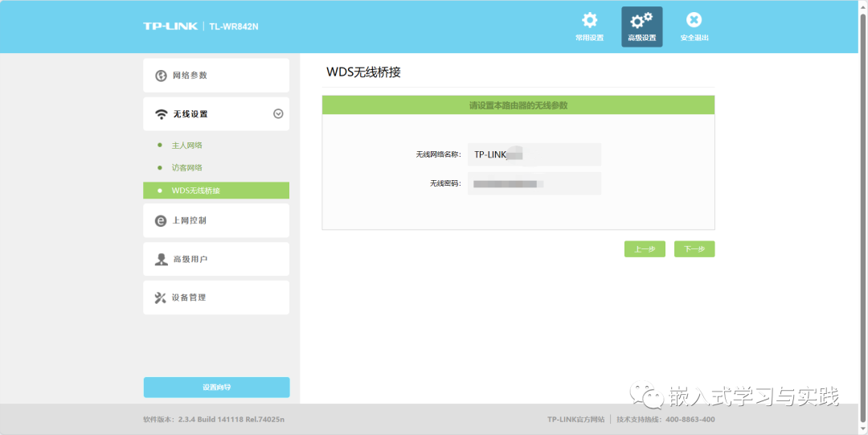Image resolution: width=868 pixels, height=435 pixels.
Task: Click the 无线网络名称 label
Action: click(x=438, y=155)
